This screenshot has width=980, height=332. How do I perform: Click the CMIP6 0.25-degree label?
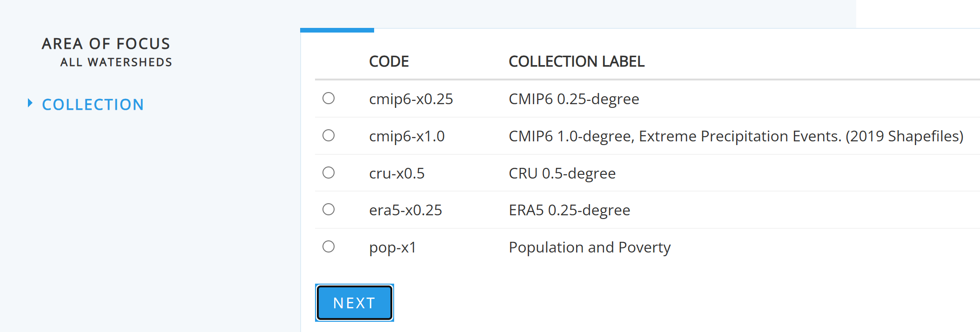pos(573,99)
